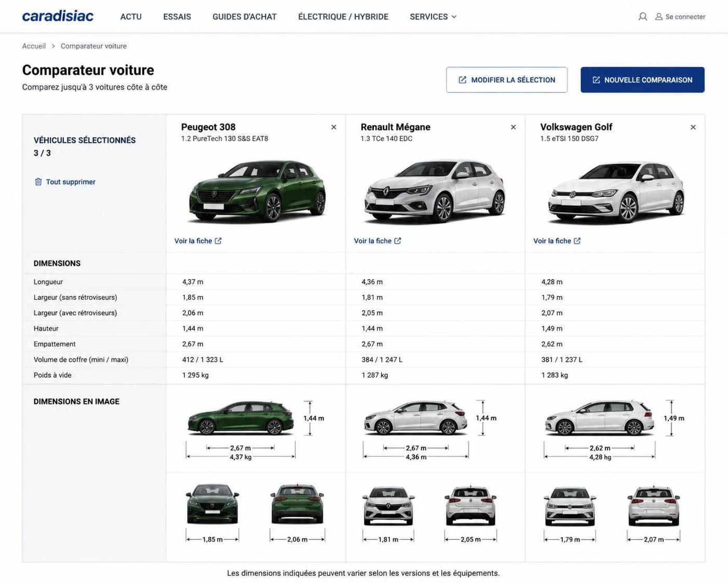Click the Peugeot 308 side profile diagram

[240, 418]
